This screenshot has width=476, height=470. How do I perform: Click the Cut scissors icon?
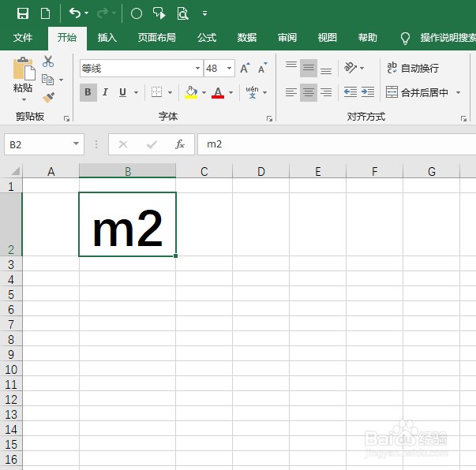pyautogui.click(x=48, y=62)
